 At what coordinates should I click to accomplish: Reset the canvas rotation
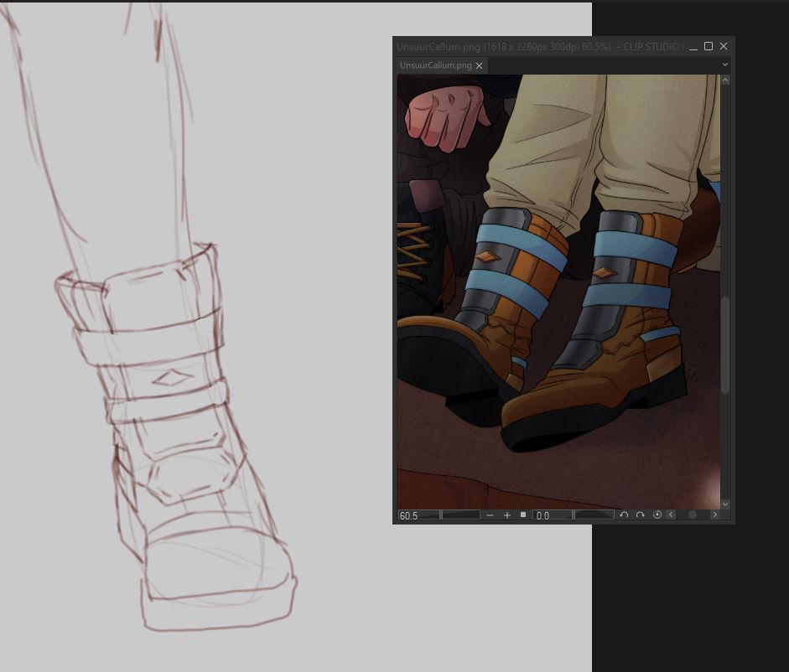tap(657, 514)
